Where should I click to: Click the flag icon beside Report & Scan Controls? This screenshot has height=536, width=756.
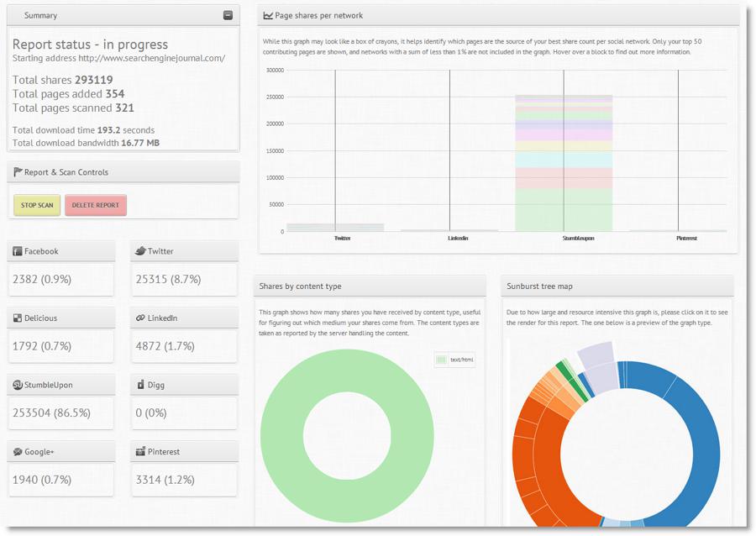[x=18, y=172]
